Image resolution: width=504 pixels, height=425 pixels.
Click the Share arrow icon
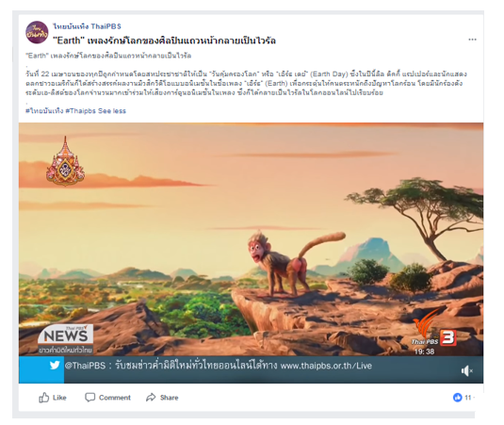[x=151, y=398]
